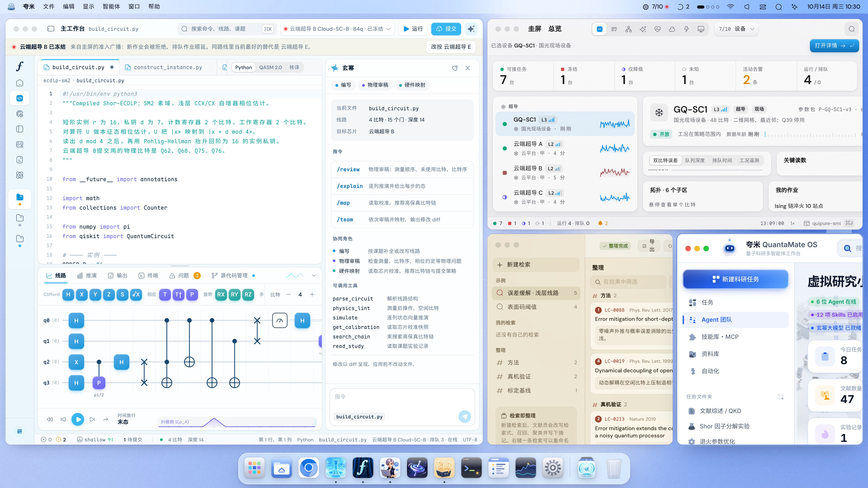Open the 源代码管理 tab
The height and width of the screenshot is (488, 868).
click(233, 275)
